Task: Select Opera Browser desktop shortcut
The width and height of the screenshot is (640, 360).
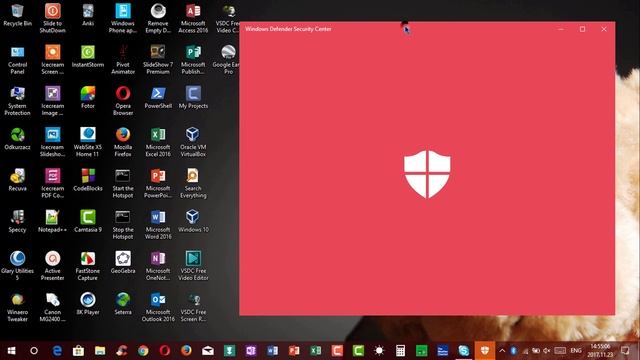Action: (x=123, y=100)
